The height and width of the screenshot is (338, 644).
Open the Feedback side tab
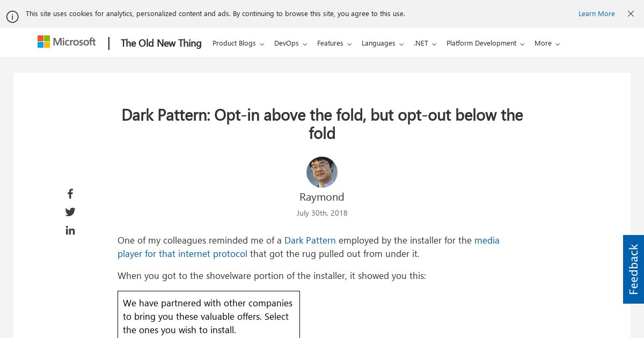click(x=633, y=269)
